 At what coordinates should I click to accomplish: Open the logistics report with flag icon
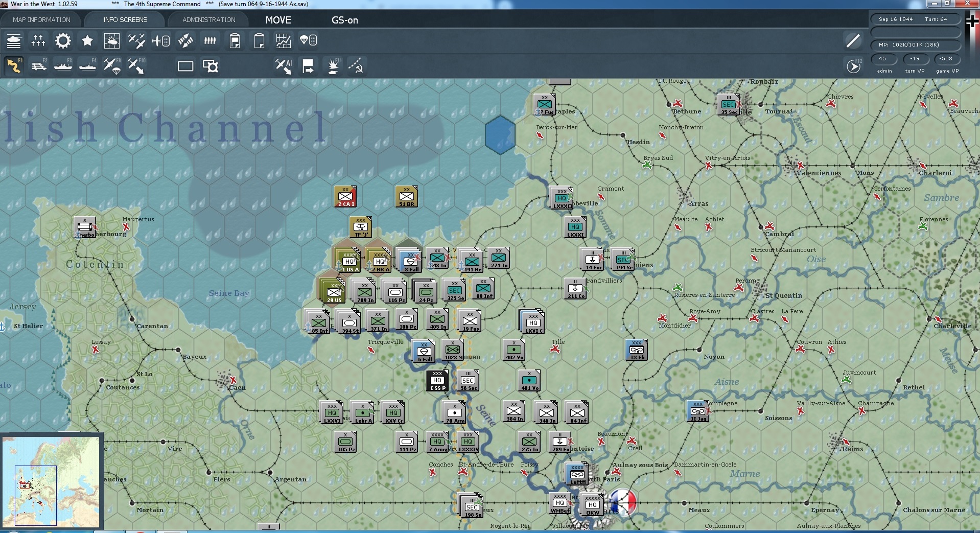pos(235,40)
